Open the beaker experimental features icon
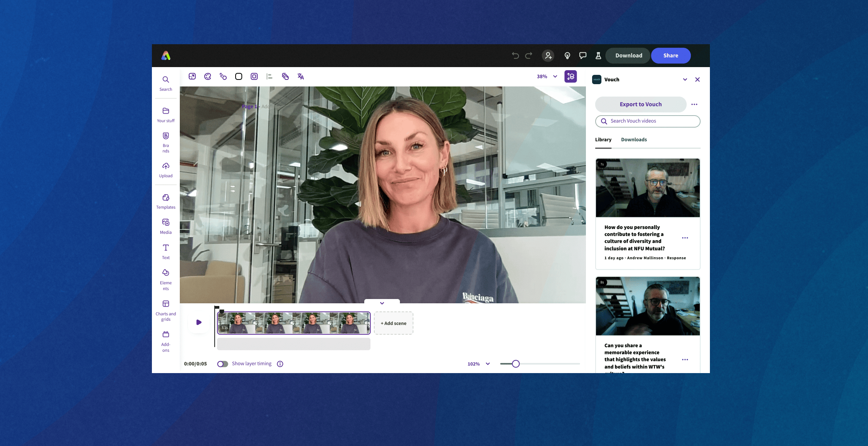The height and width of the screenshot is (446, 868). [x=598, y=55]
